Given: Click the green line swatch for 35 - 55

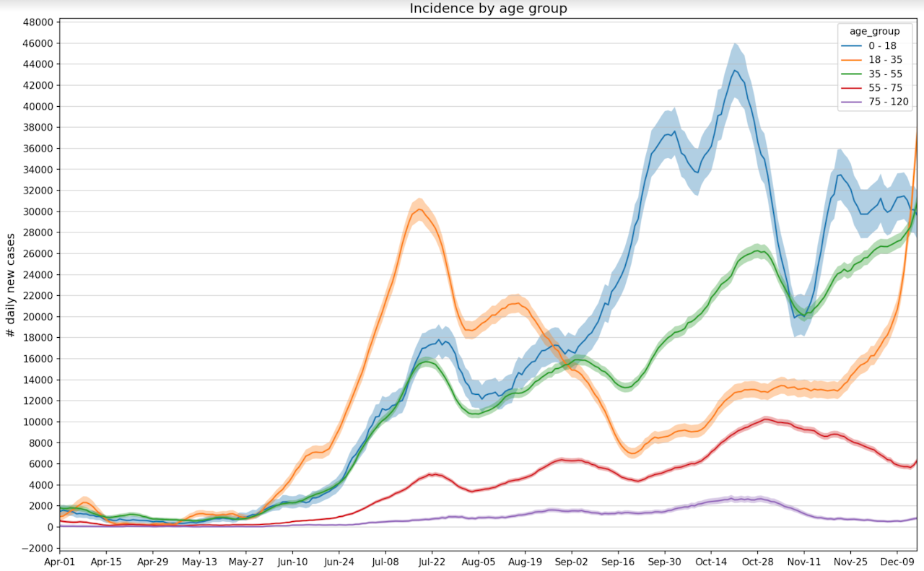Looking at the screenshot, I should click(x=852, y=74).
